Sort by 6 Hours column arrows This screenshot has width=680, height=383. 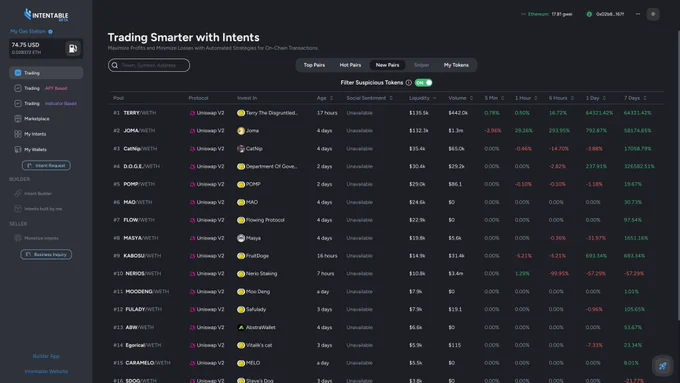(572, 98)
